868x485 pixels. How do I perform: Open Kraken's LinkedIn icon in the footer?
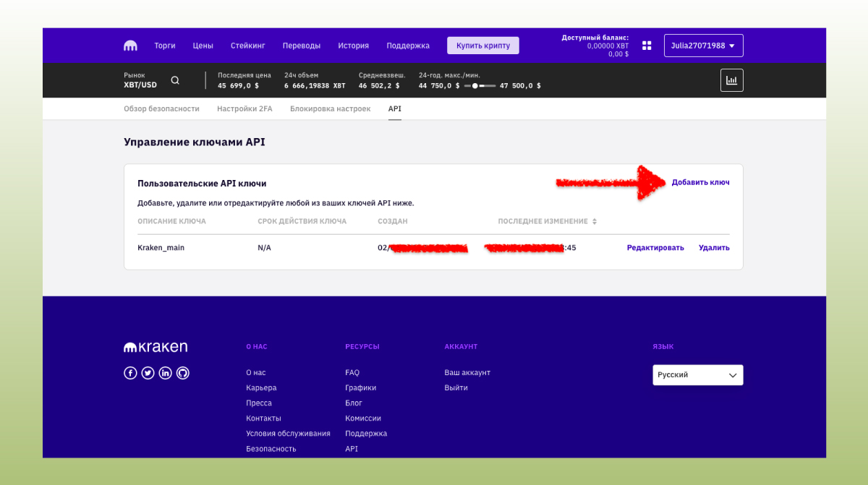tap(165, 372)
